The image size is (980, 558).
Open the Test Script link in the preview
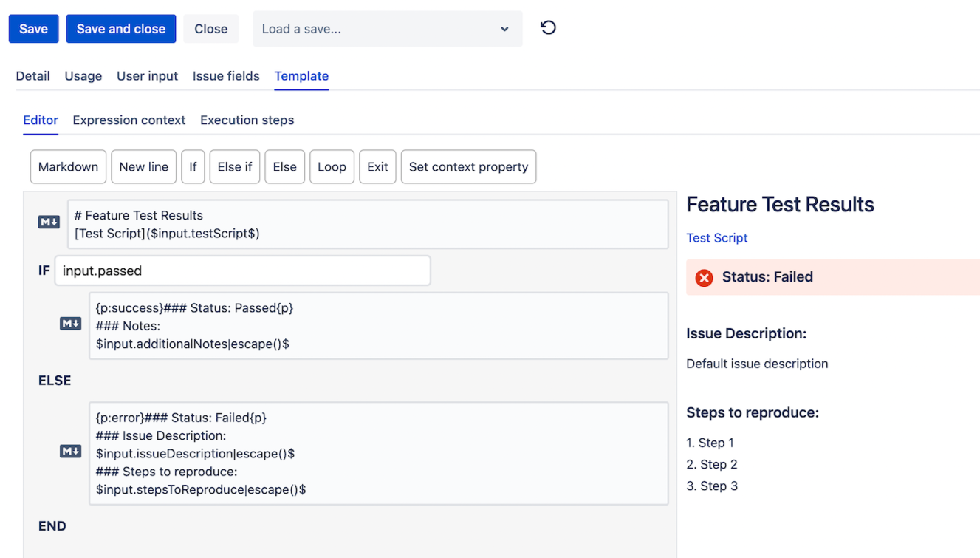[716, 237]
